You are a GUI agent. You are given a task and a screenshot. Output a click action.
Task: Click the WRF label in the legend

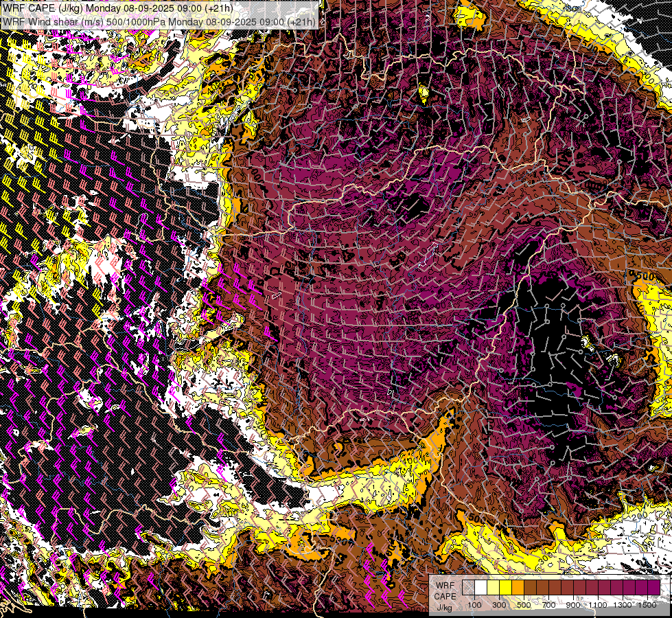point(445,586)
